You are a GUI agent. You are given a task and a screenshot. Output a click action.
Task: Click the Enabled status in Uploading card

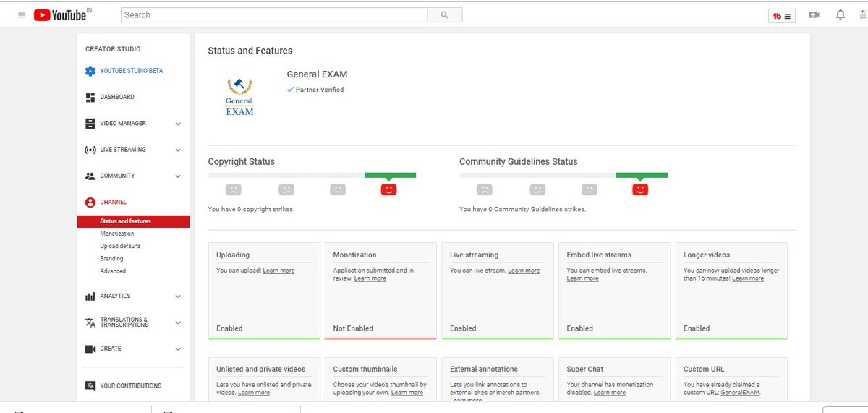click(x=229, y=328)
